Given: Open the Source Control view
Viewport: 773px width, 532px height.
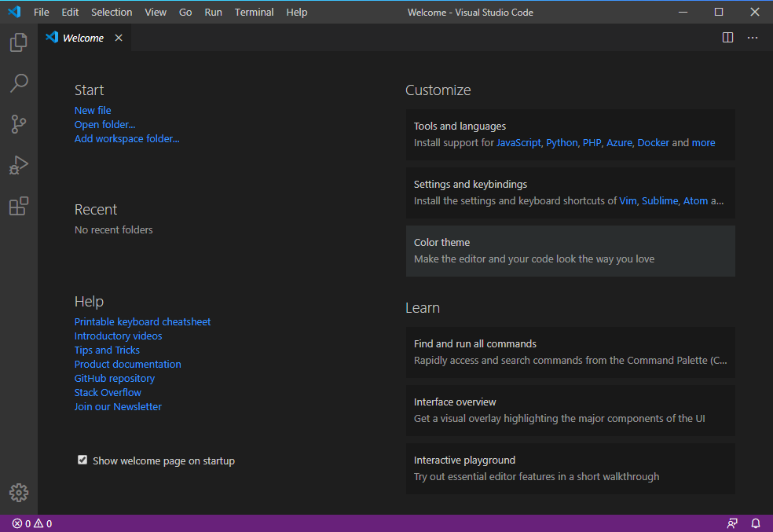Looking at the screenshot, I should 19,124.
